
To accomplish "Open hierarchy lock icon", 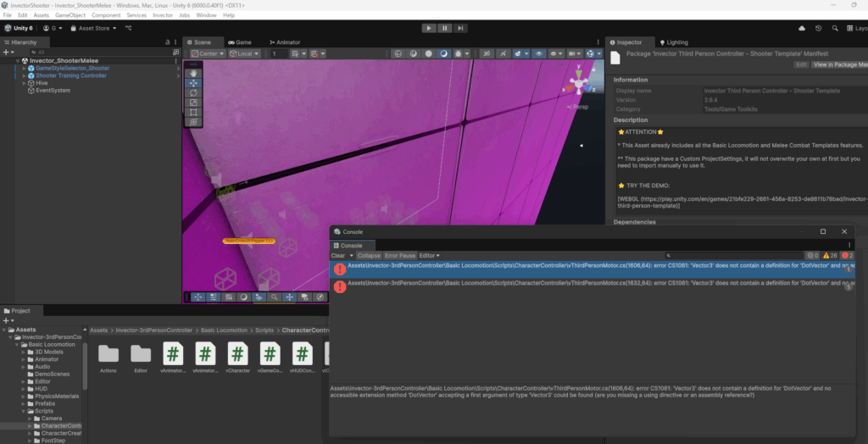I will (x=168, y=42).
